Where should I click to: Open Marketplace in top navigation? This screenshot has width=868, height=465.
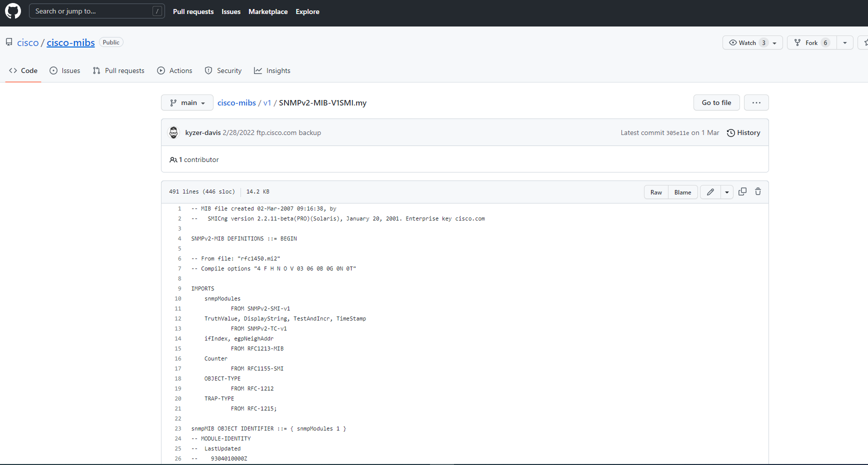tap(268, 11)
